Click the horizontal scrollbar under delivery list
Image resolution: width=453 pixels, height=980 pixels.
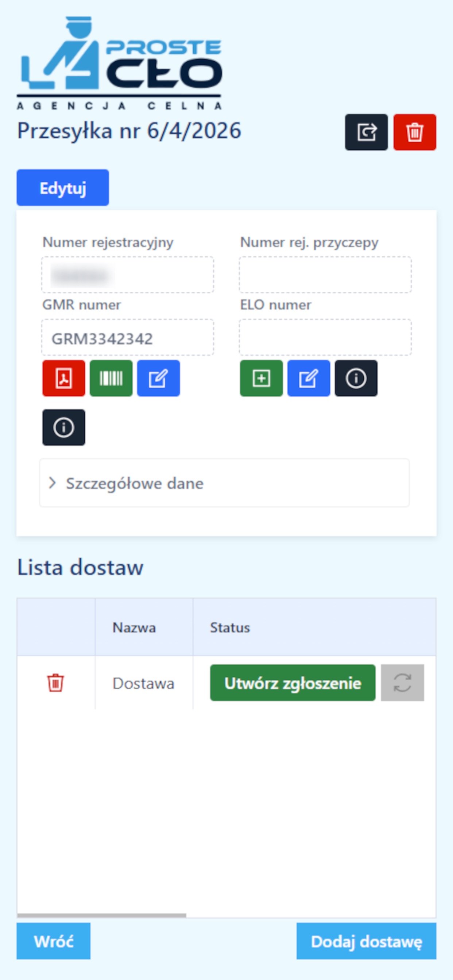coord(102,915)
